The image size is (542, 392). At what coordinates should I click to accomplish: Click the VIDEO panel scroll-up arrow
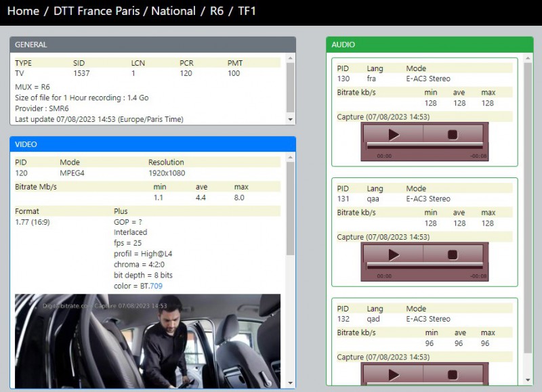[291, 158]
